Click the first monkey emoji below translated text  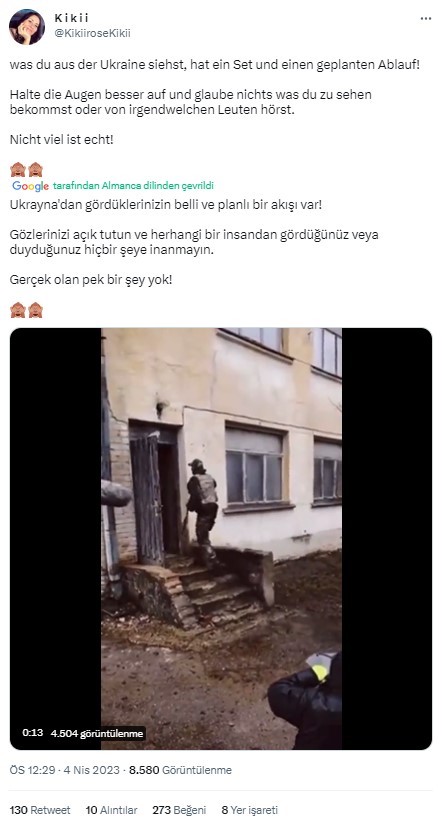[x=18, y=310]
